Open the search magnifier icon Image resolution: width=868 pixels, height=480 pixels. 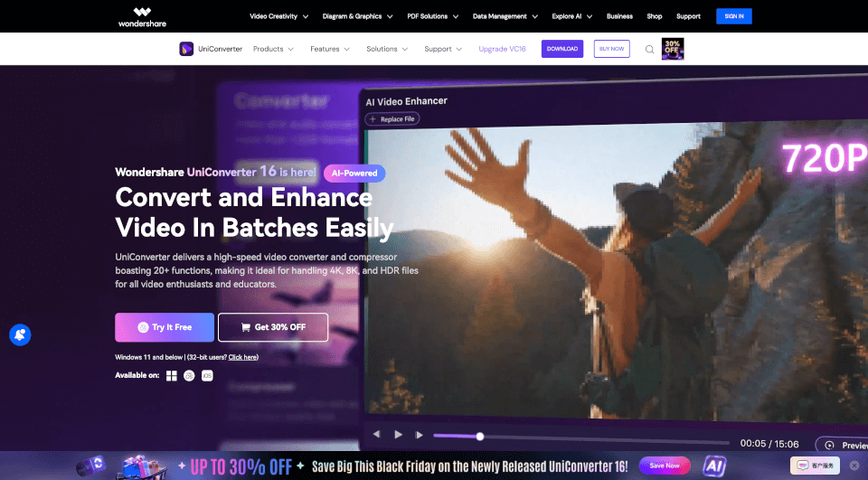[649, 50]
